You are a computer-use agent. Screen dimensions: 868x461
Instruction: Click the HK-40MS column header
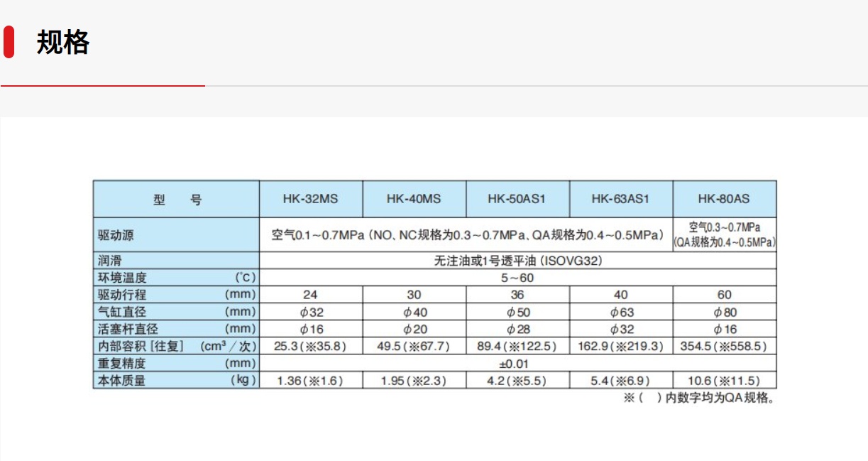point(414,199)
